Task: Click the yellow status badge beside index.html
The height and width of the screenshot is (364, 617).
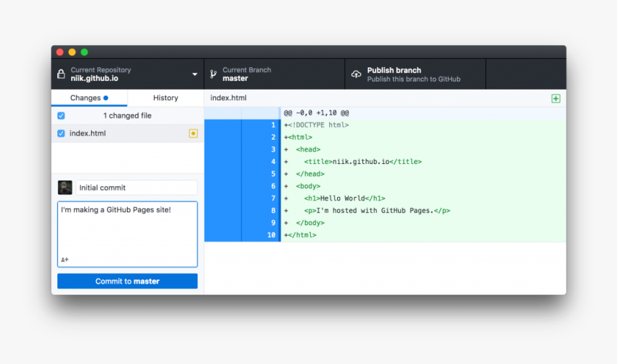Action: (x=192, y=133)
